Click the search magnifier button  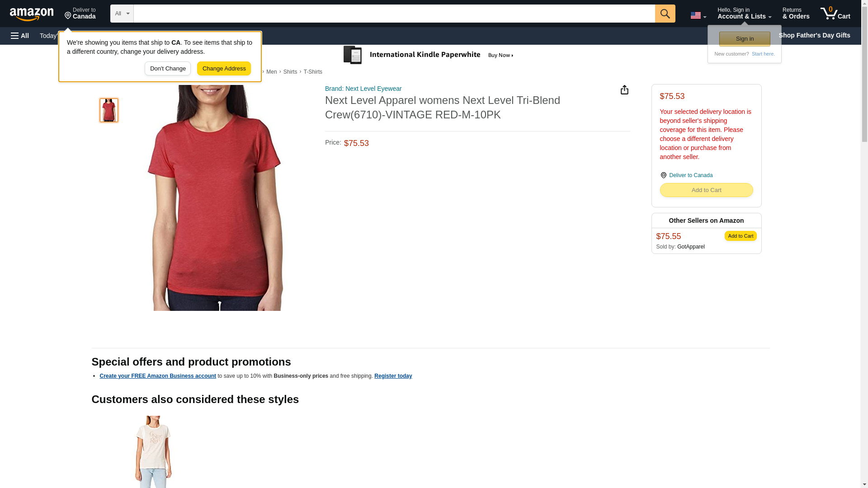pos(665,14)
